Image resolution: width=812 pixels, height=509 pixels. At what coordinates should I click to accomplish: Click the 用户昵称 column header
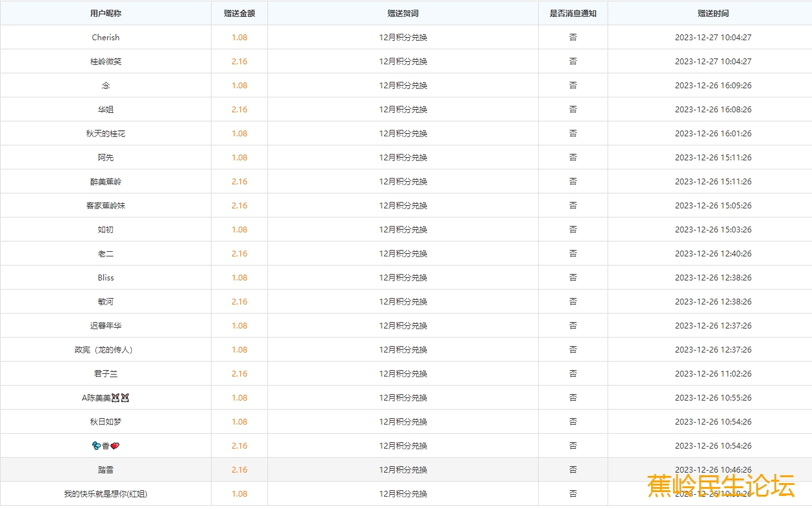pos(106,13)
